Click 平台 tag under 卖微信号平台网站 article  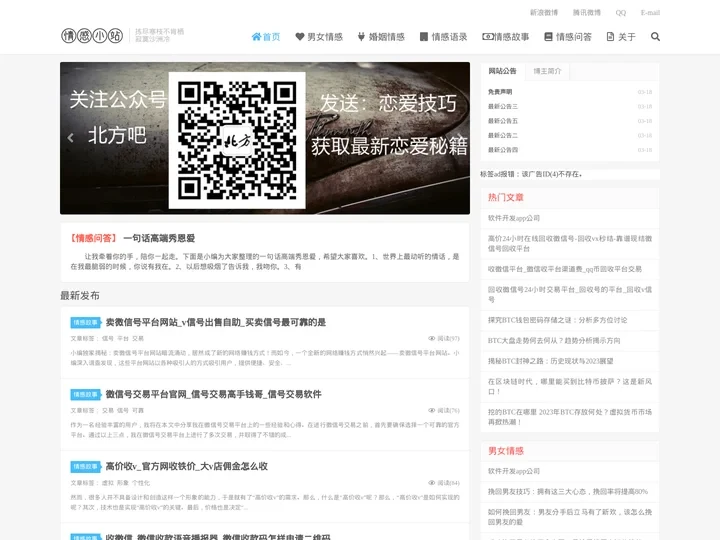pyautogui.click(x=123, y=338)
